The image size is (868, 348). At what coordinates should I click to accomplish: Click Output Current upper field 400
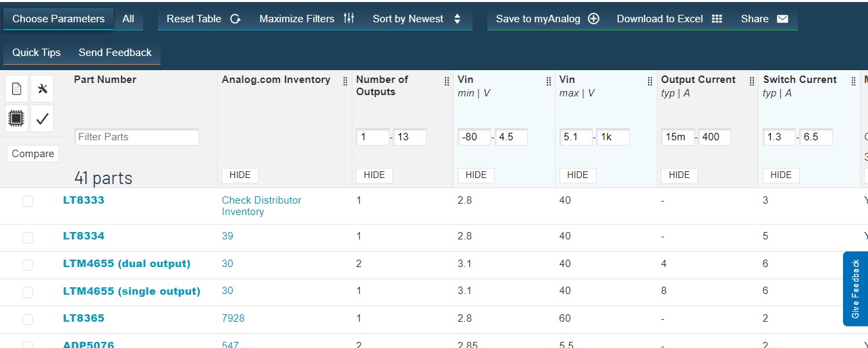[715, 137]
